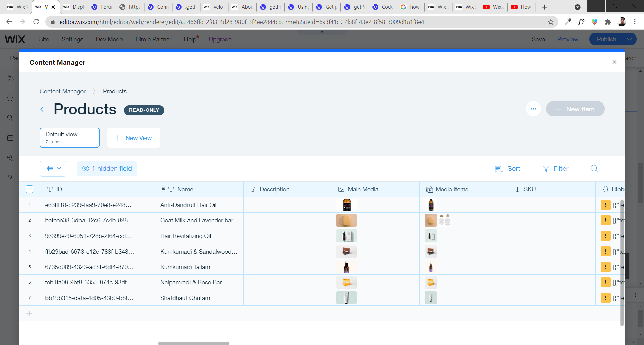The width and height of the screenshot is (644, 345).
Task: Click the add row plus icon below the table
Action: [x=30, y=314]
